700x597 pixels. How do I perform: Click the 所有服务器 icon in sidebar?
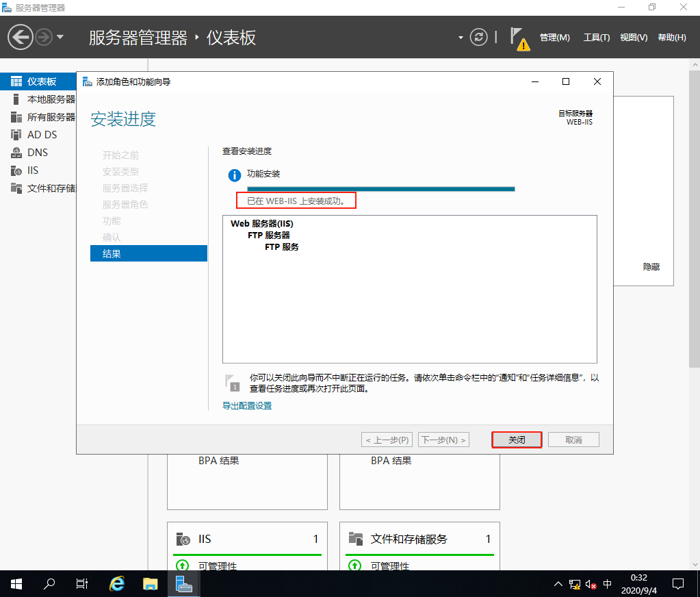click(16, 117)
